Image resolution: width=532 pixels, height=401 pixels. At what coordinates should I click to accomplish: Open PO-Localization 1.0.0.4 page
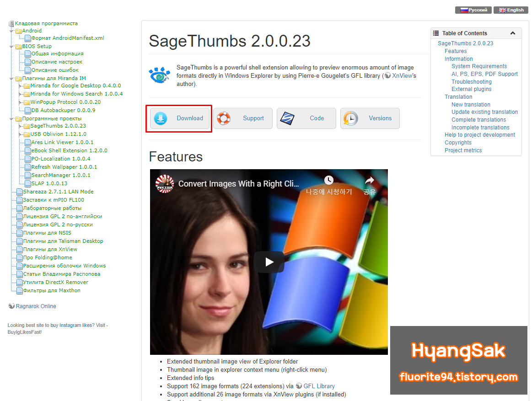61,159
